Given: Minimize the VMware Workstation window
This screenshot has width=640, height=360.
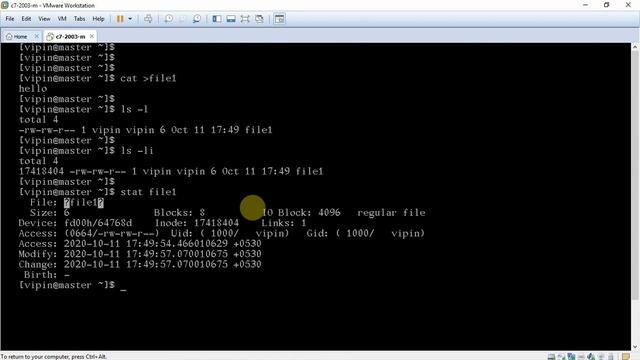Looking at the screenshot, I should tap(585, 5).
